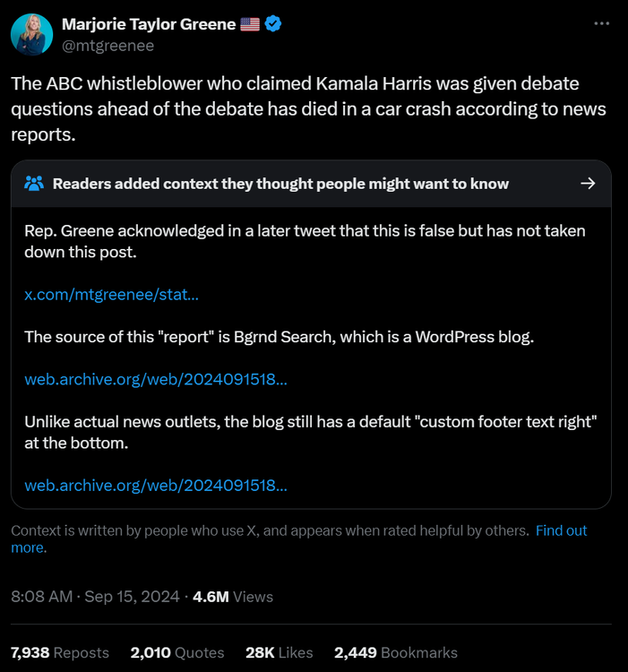Click the blue verified checkmark badge

click(273, 24)
